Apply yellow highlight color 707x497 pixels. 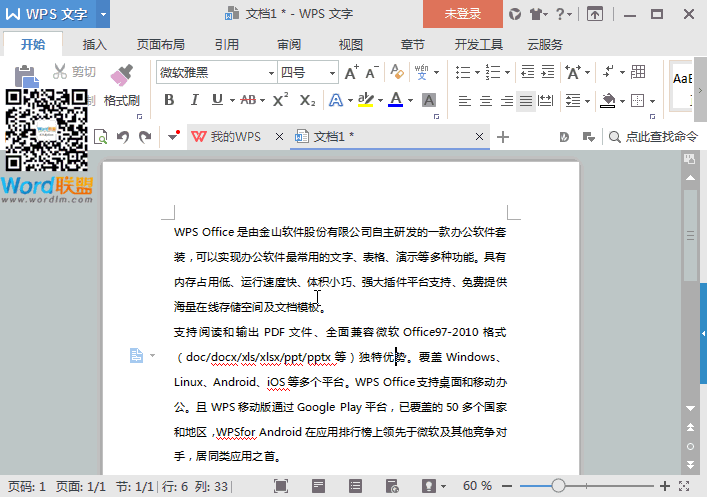pyautogui.click(x=366, y=100)
